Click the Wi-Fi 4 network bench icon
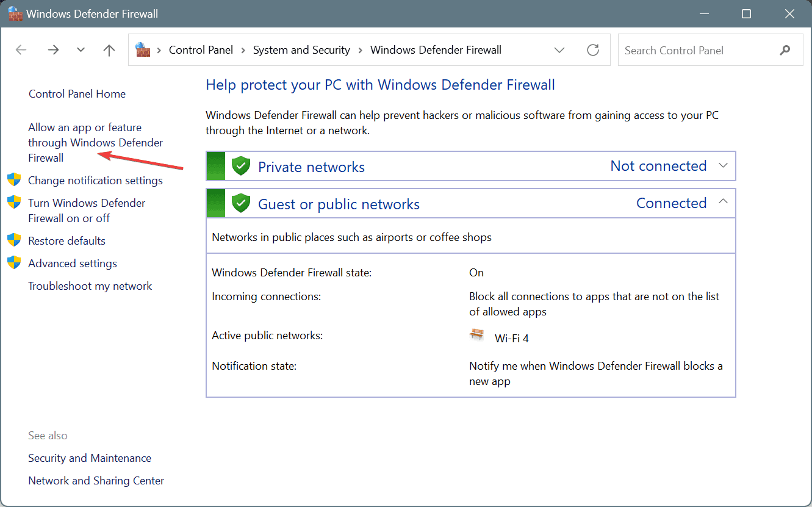The width and height of the screenshot is (812, 507). point(476,335)
